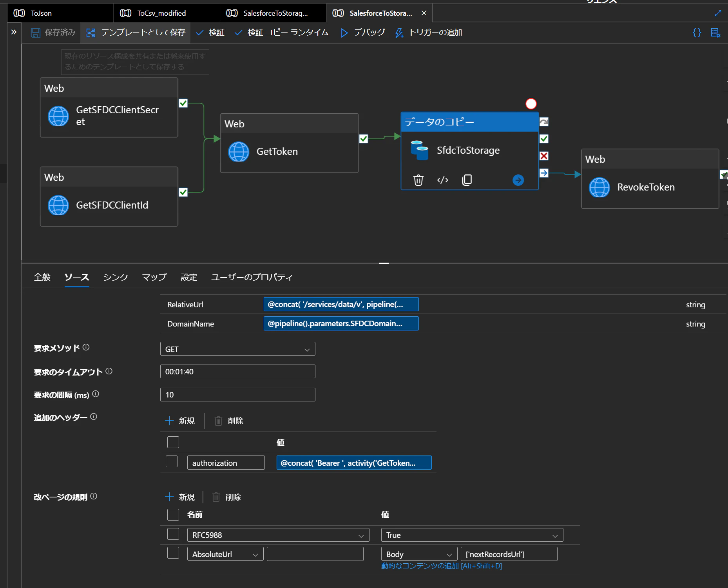Click the 要求の間隔 (ms) input field
The image size is (728, 588).
237,395
